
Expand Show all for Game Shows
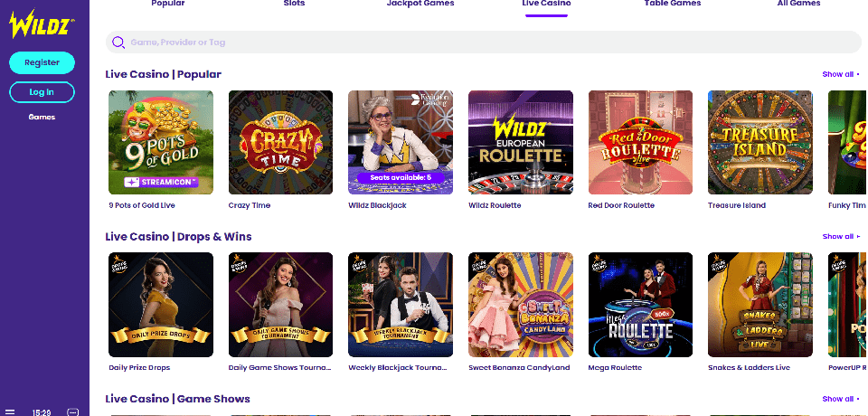click(840, 399)
